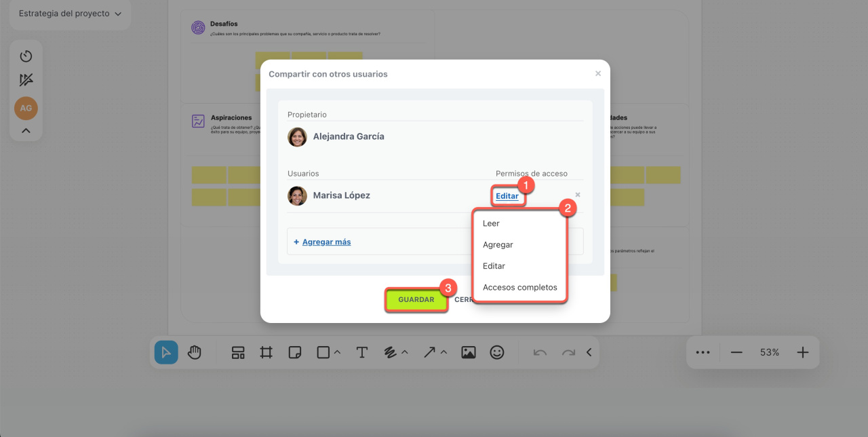Open Marisa López's Editar permission link
868x437 pixels.
pyautogui.click(x=507, y=196)
